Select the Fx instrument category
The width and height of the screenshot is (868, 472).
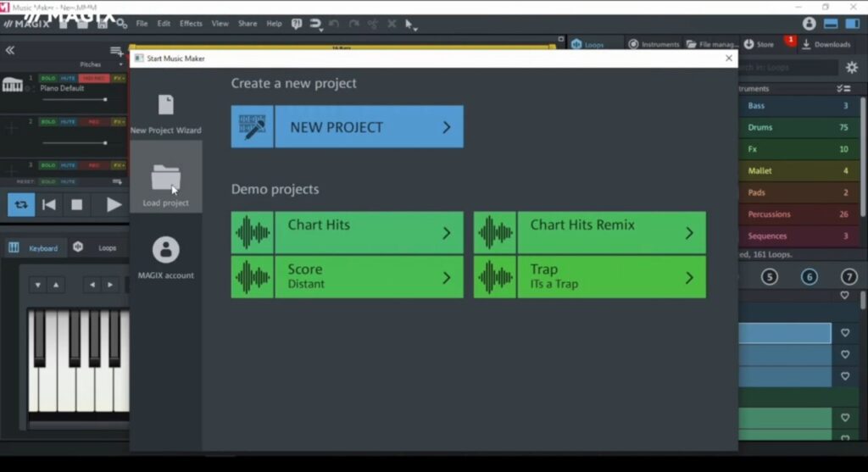798,149
